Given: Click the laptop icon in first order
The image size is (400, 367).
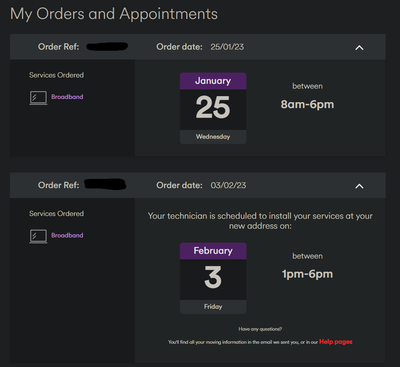Looking at the screenshot, I should [x=38, y=98].
